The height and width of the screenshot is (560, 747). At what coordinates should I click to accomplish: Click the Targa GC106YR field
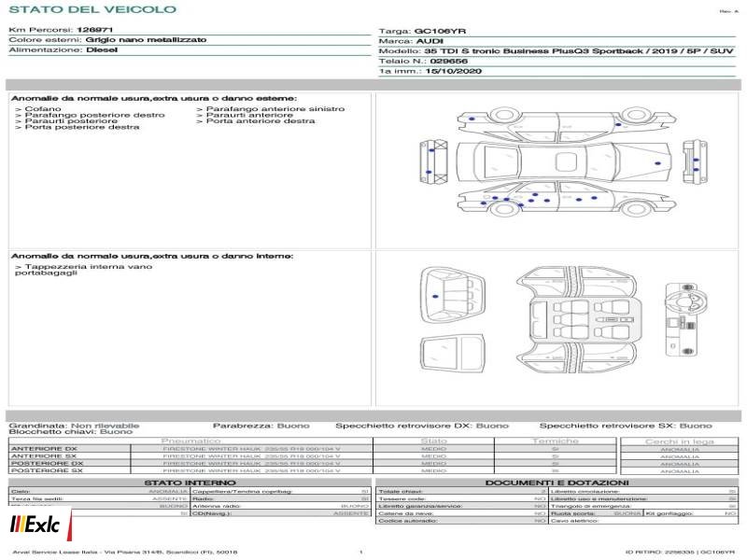pyautogui.click(x=422, y=31)
